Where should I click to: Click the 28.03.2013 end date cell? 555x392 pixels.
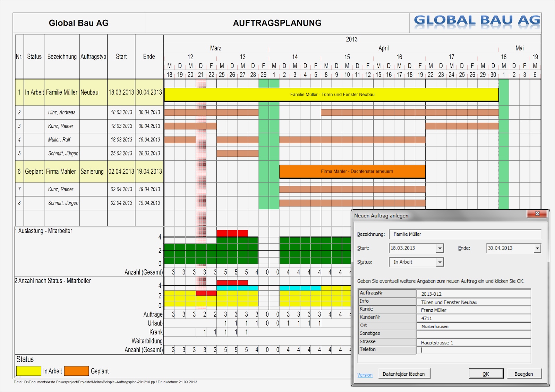pos(149,154)
